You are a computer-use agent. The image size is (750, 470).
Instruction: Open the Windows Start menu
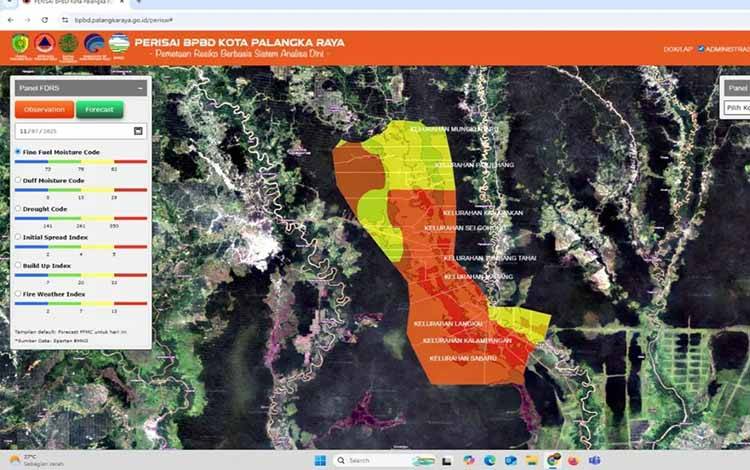[x=320, y=460]
